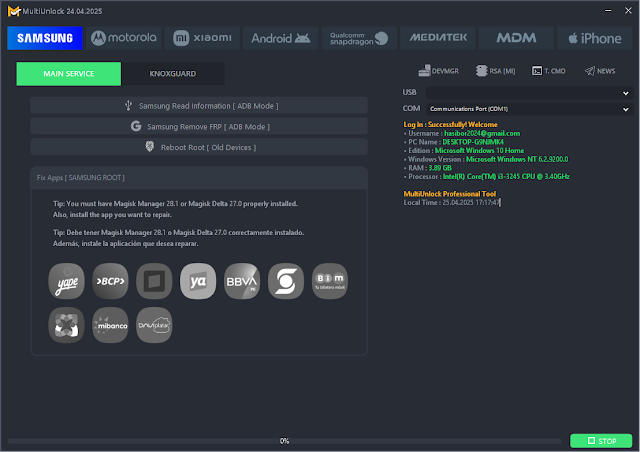Open the MediaTek tab

pyautogui.click(x=438, y=38)
